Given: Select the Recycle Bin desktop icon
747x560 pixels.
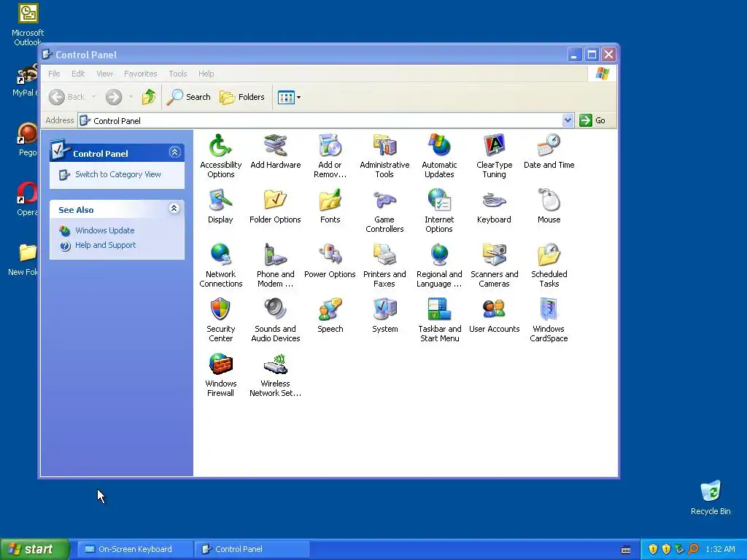Looking at the screenshot, I should coord(711,497).
